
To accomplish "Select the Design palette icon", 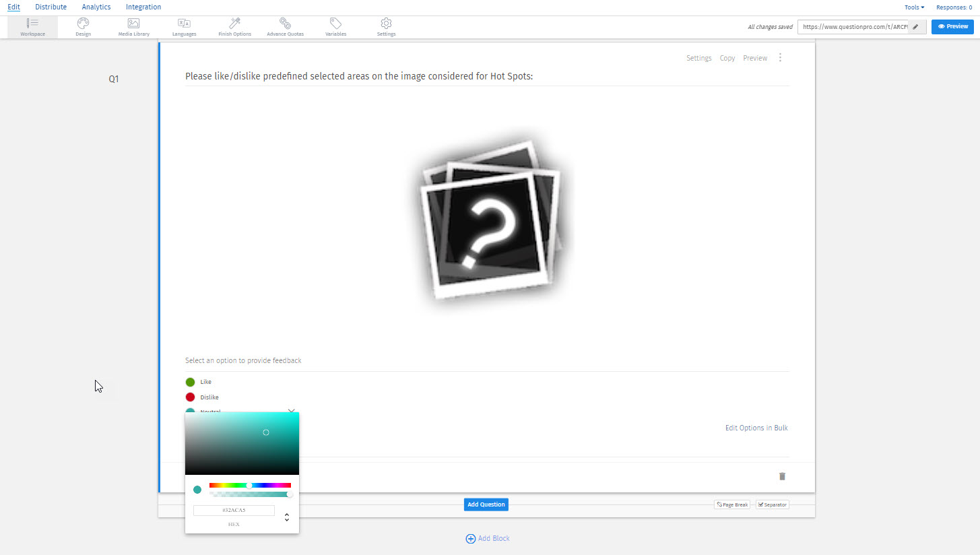I will click(x=83, y=27).
